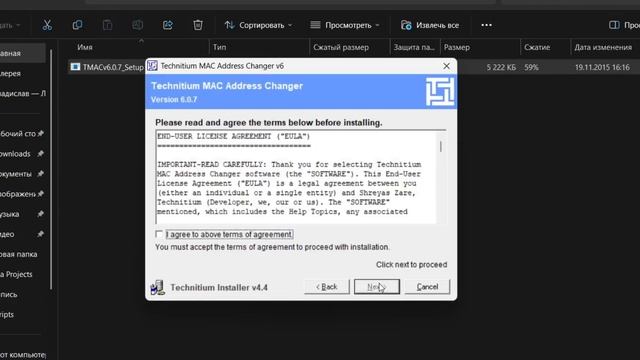Click the 59% compression cell
Viewport: 640px width, 360px height.
(x=531, y=67)
